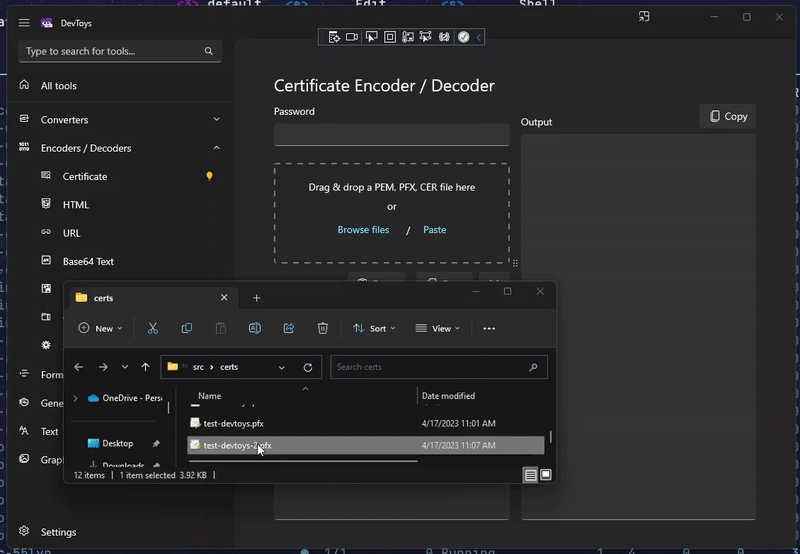Open the View dropdown in Explorer
This screenshot has width=800, height=554.
[x=438, y=329]
